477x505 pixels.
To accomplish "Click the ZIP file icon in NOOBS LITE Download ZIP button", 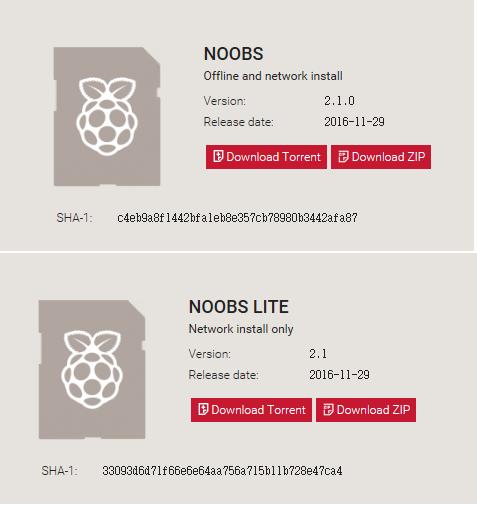I will click(x=328, y=409).
